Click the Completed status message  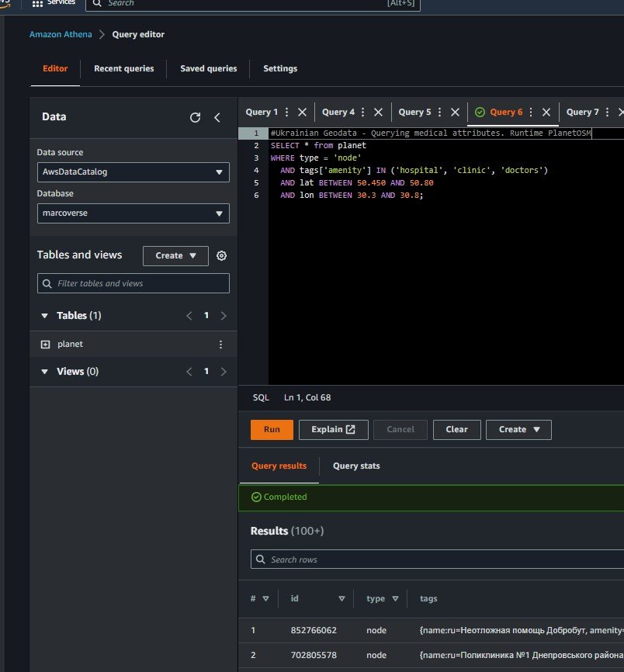point(279,497)
